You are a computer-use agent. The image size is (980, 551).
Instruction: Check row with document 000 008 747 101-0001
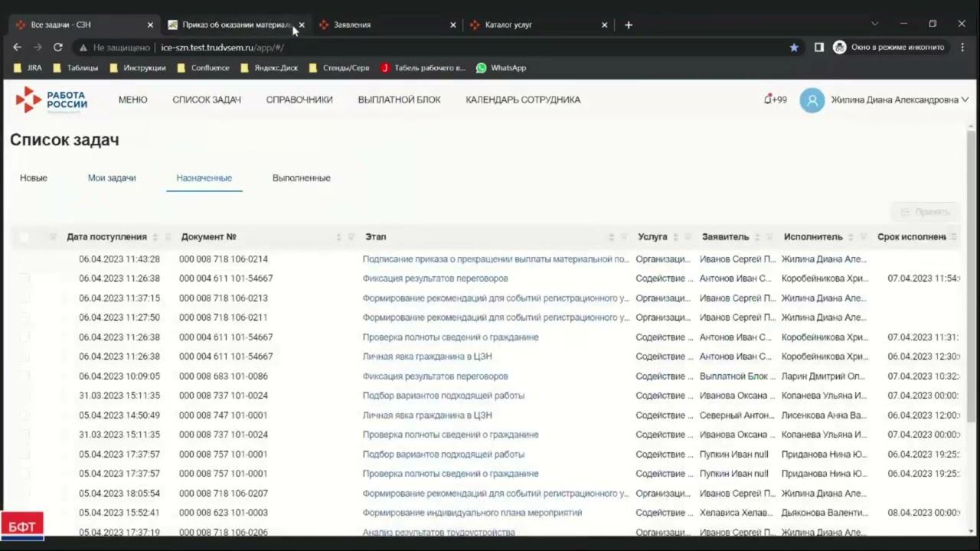click(24, 416)
